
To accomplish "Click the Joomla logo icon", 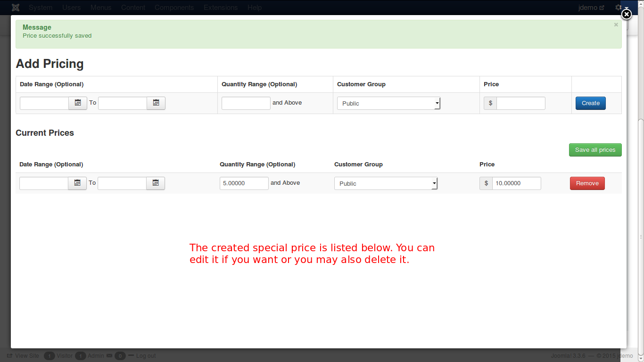I will tap(16, 8).
